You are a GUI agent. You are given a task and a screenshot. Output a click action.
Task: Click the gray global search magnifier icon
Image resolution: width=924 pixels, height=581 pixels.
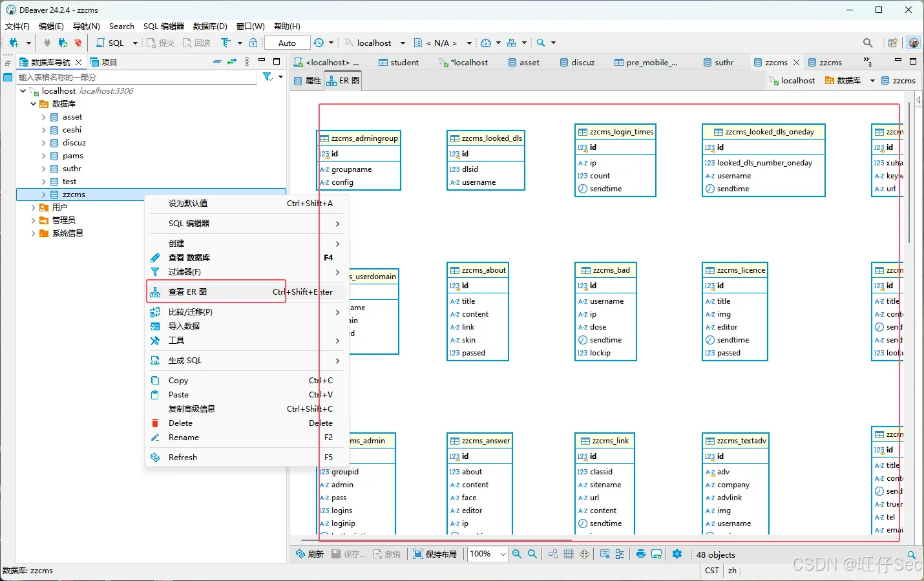coord(868,43)
